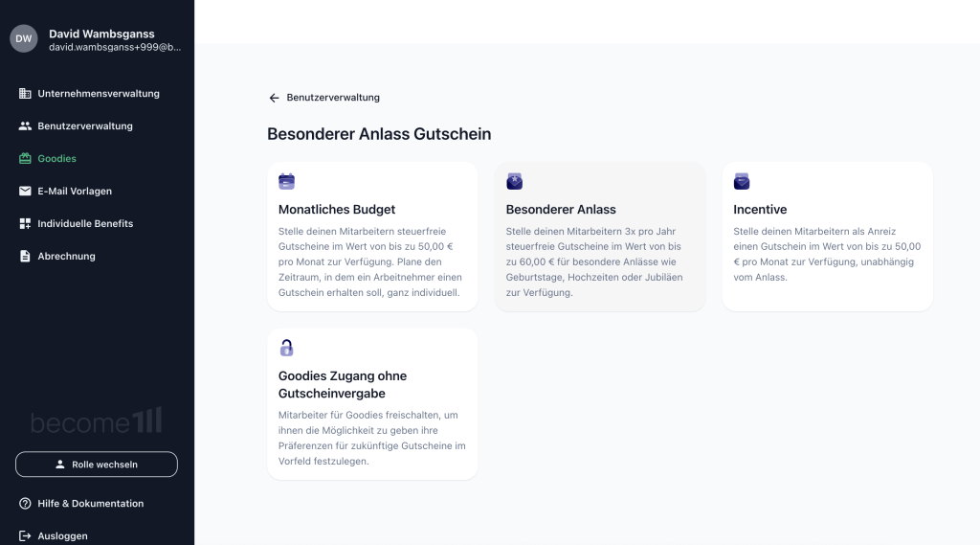
Task: Click the Hilfe & Dokumentation question mark icon
Action: [25, 503]
